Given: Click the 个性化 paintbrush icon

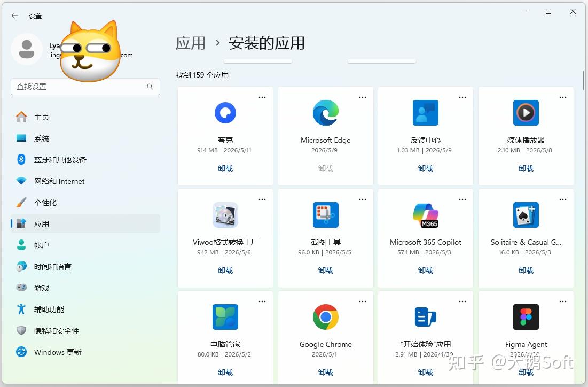Looking at the screenshot, I should point(21,203).
